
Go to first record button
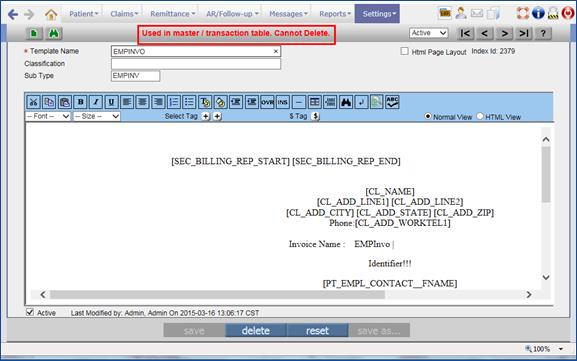click(x=466, y=33)
